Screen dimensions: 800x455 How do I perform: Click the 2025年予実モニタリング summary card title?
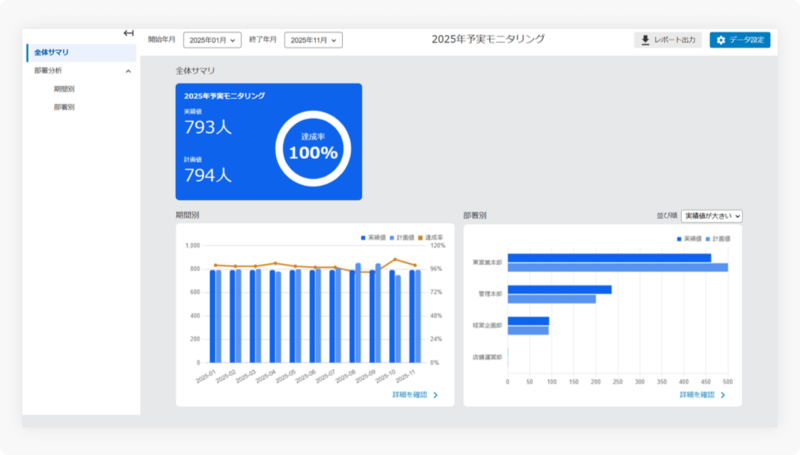(224, 96)
